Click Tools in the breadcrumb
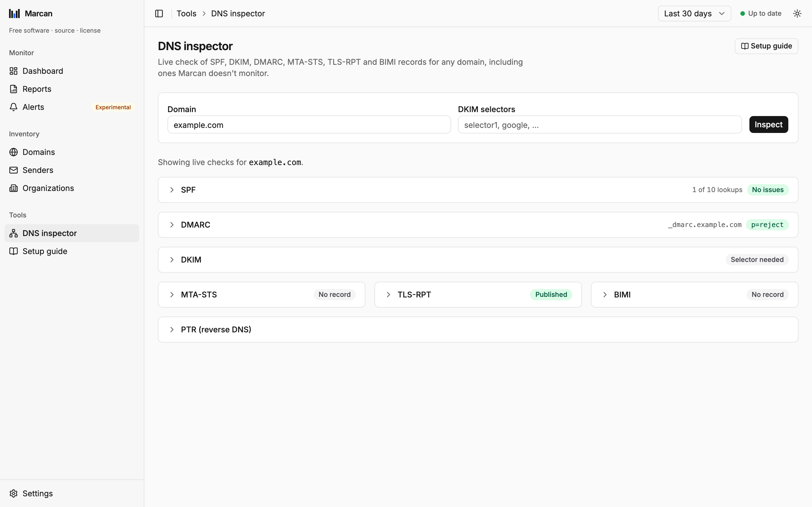 click(186, 14)
